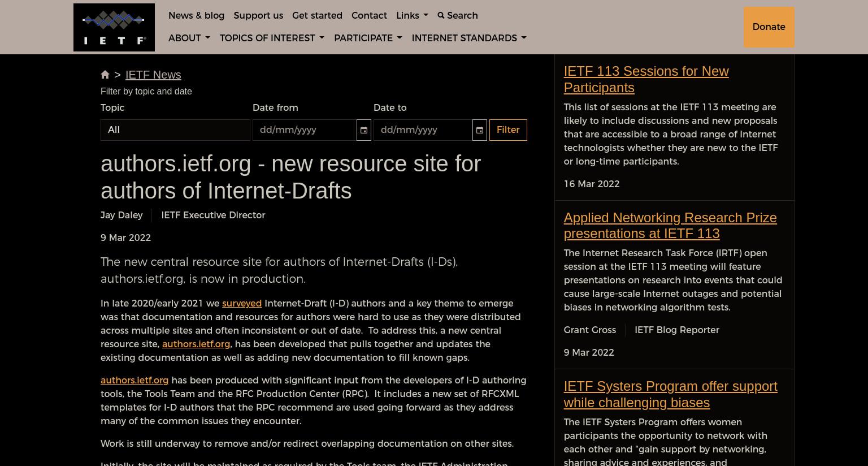Click 'Filter by topic and date' label
The image size is (868, 466).
click(146, 91)
